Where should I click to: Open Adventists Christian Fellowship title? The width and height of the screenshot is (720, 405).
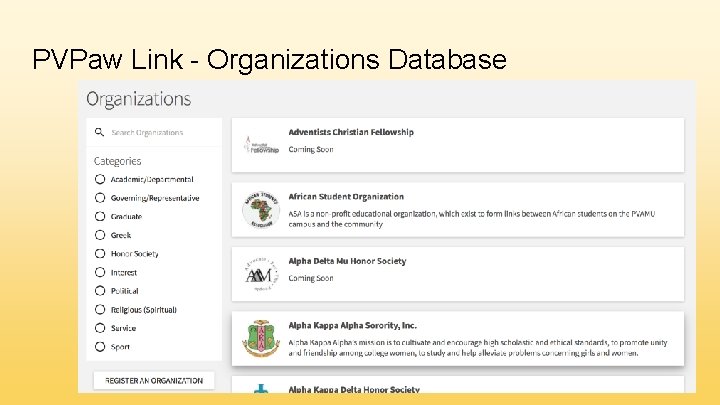(351, 132)
